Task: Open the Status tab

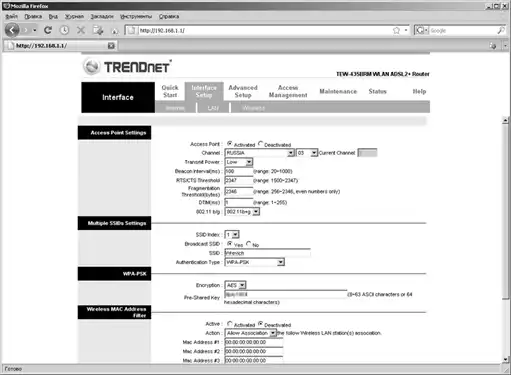Action: (377, 91)
